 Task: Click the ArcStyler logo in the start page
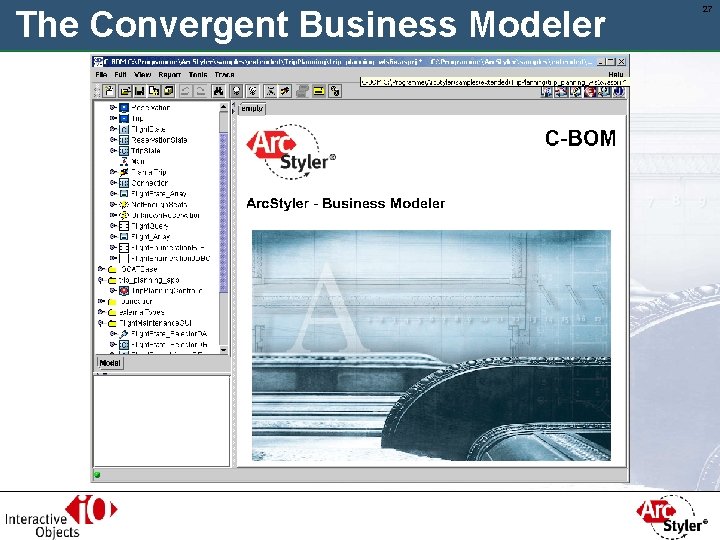point(291,152)
